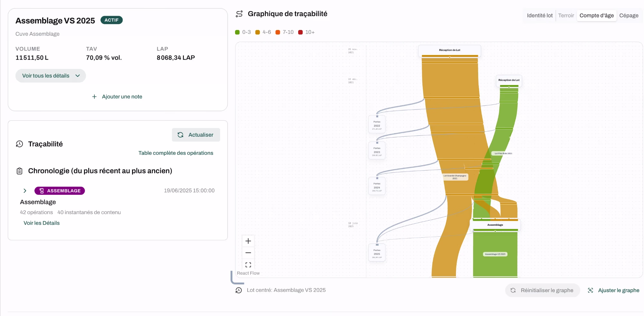Click the refresh icon in Actualiser button
The height and width of the screenshot is (316, 644).
click(x=181, y=135)
